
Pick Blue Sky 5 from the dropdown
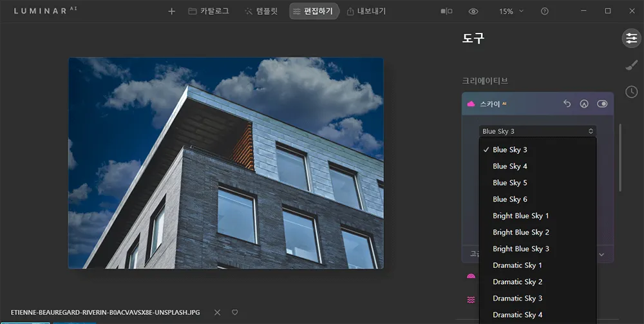[510, 183]
